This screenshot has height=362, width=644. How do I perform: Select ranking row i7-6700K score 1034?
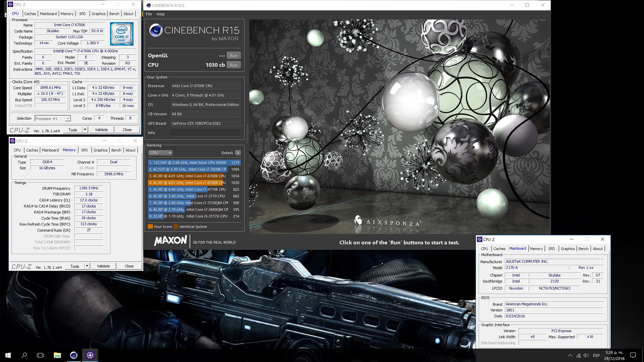[x=194, y=176]
